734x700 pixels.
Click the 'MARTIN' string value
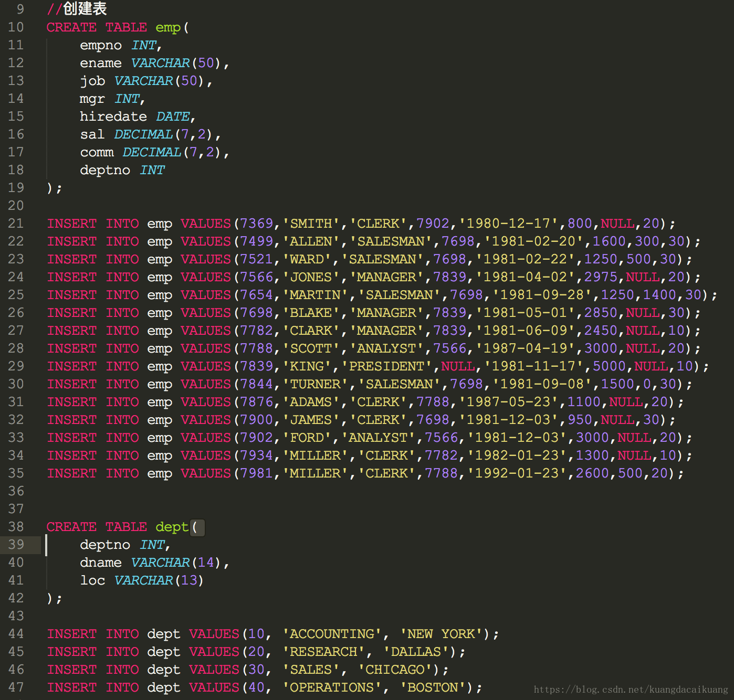(x=316, y=295)
